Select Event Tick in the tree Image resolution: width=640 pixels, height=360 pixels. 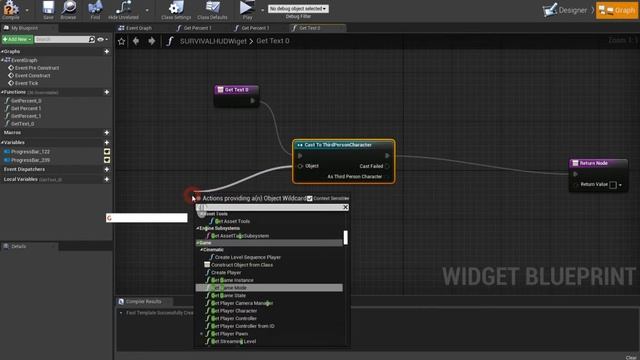pos(26,83)
